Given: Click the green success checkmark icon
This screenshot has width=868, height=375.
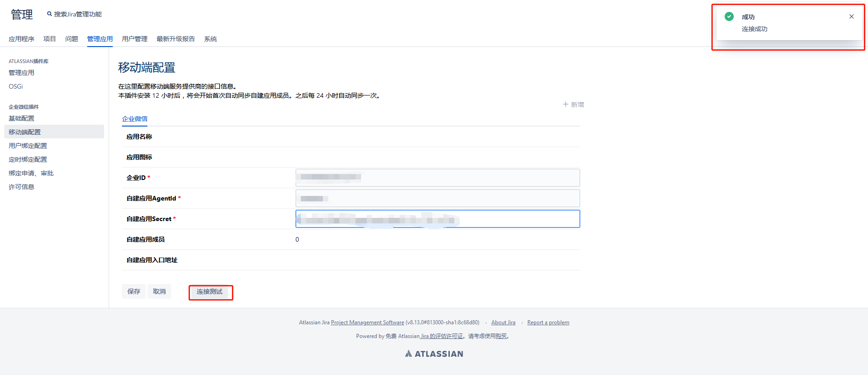Looking at the screenshot, I should (x=729, y=16).
